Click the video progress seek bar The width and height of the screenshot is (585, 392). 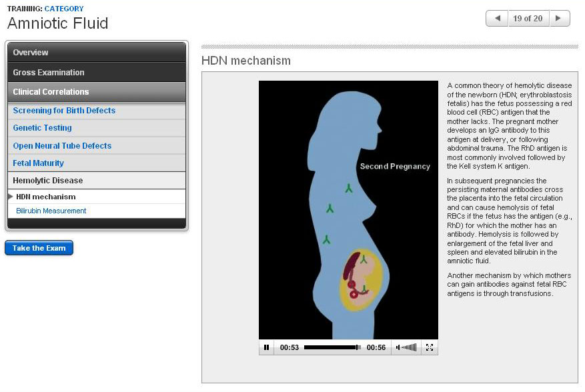tap(332, 347)
